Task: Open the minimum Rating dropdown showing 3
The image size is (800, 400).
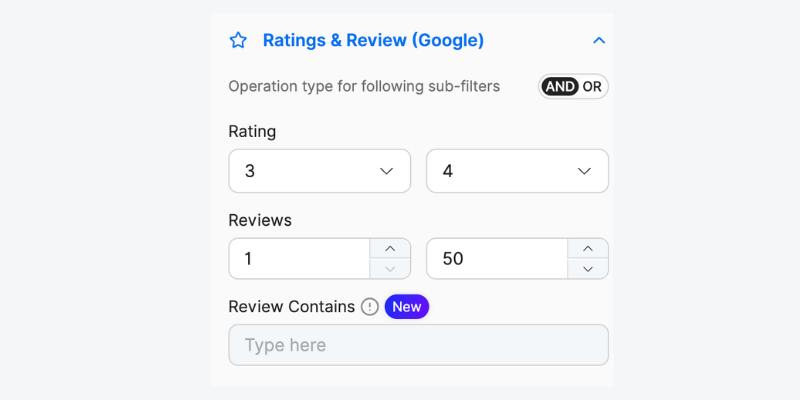Action: pyautogui.click(x=319, y=171)
